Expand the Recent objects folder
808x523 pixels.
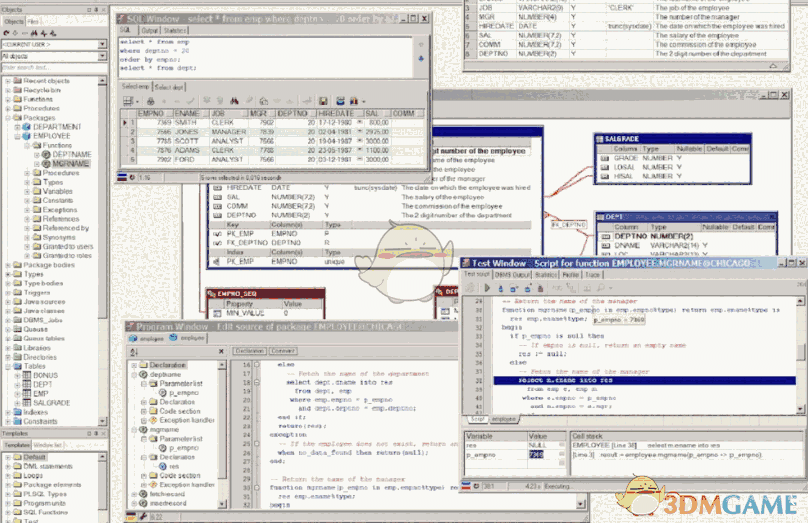pos(8,81)
